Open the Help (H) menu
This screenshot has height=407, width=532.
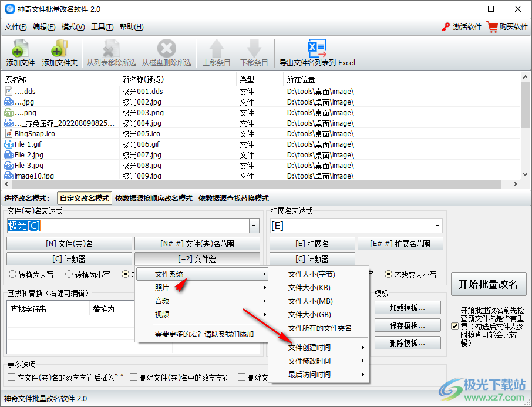click(132, 27)
